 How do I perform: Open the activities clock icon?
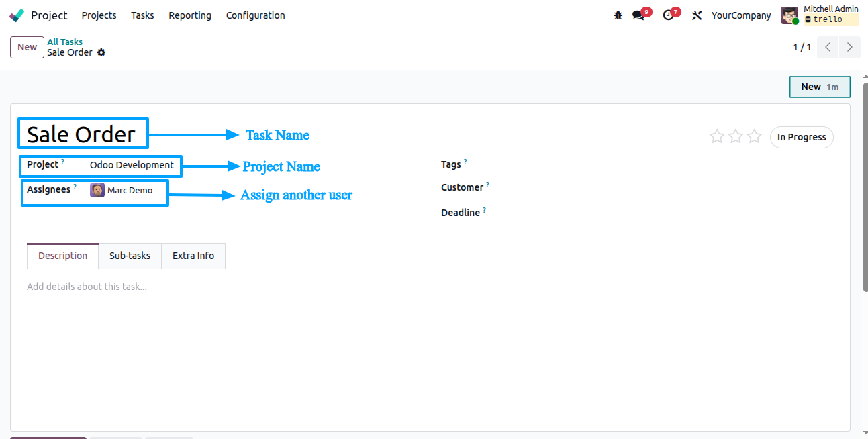pos(668,15)
